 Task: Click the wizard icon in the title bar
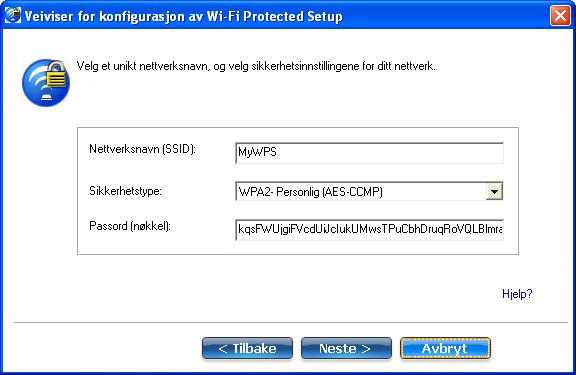13,15
